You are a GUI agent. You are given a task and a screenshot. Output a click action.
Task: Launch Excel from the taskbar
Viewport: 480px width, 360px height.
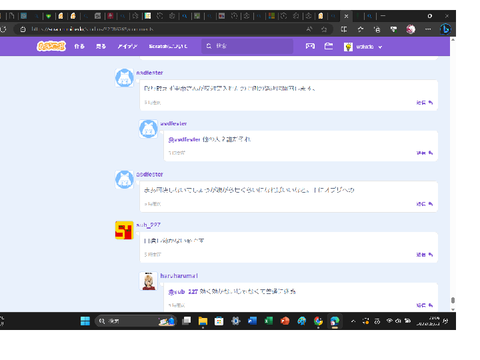[269, 321]
